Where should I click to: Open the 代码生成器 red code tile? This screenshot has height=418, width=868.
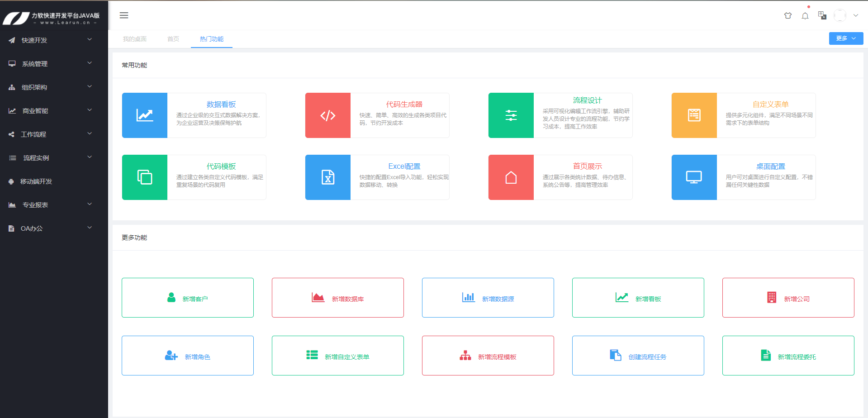(328, 115)
